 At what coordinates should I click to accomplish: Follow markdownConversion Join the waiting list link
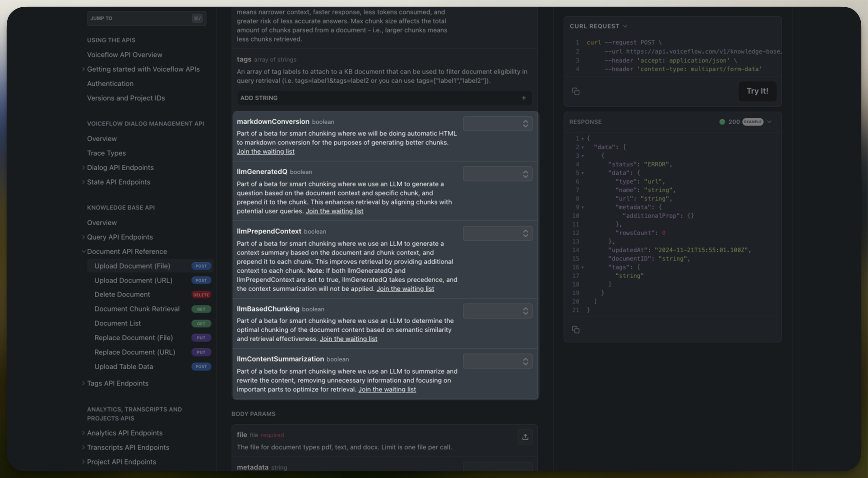click(x=266, y=152)
